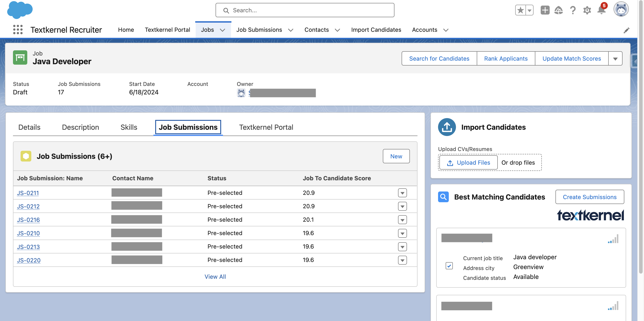Expand the Contacts nav chevron
Image resolution: width=644 pixels, height=321 pixels.
[x=337, y=30]
